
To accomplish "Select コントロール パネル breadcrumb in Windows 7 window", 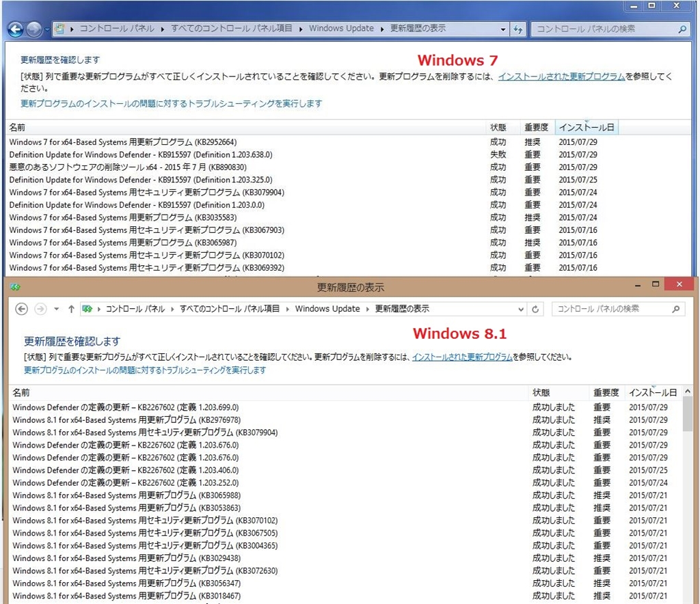I will (x=117, y=29).
